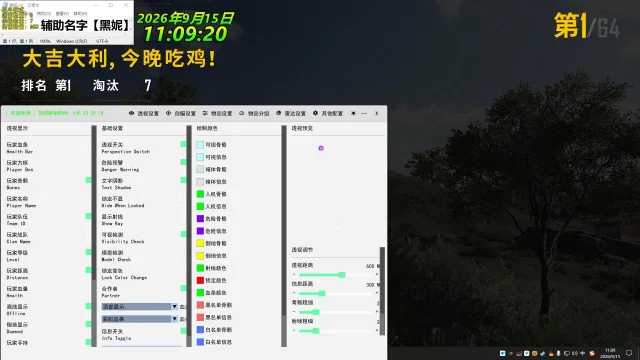Switch to the 物品分组 tab
The height and width of the screenshot is (360, 640).
[254, 113]
